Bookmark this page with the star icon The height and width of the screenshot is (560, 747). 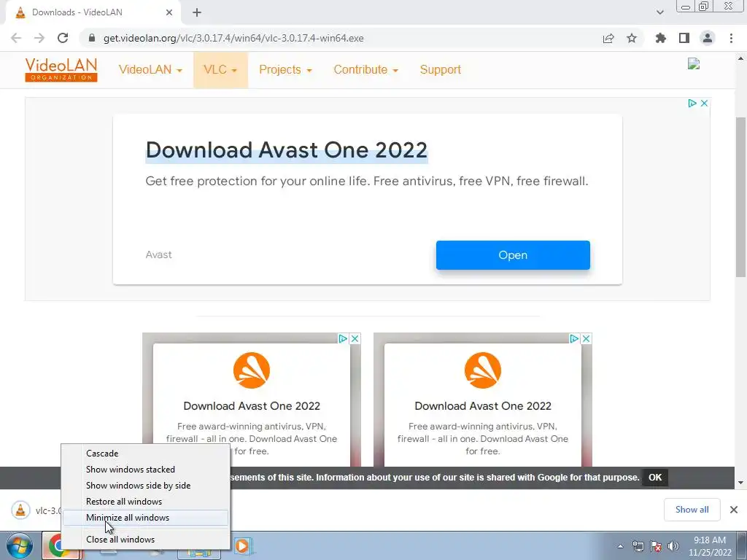tap(632, 38)
